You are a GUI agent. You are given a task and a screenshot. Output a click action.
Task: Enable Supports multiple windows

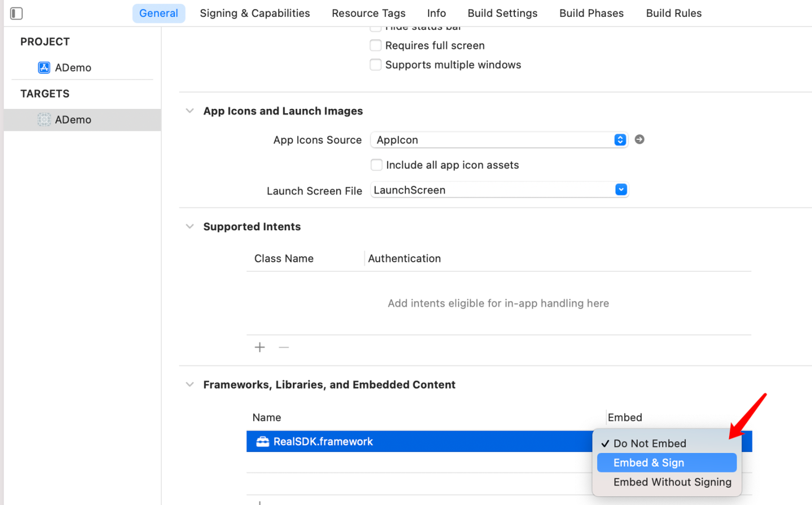pyautogui.click(x=376, y=65)
